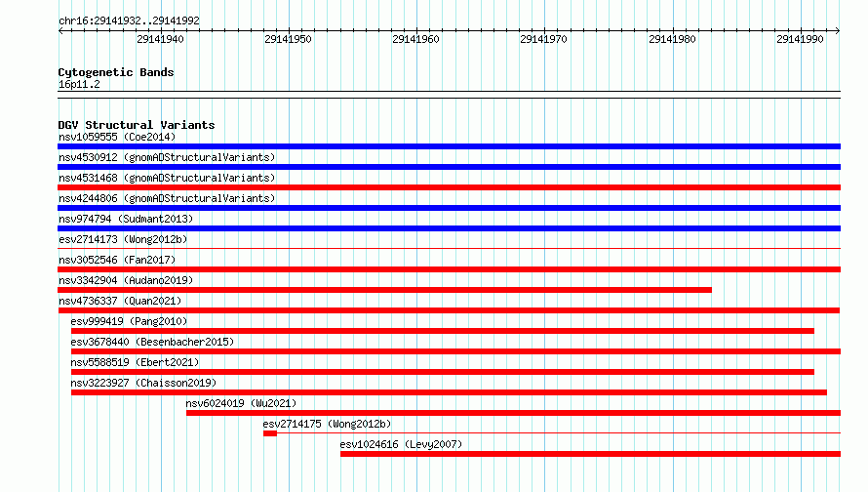Open variant nsv4736337 (Quan2021) label
Image resolution: width=868 pixels, height=492 pixels.
click(120, 301)
